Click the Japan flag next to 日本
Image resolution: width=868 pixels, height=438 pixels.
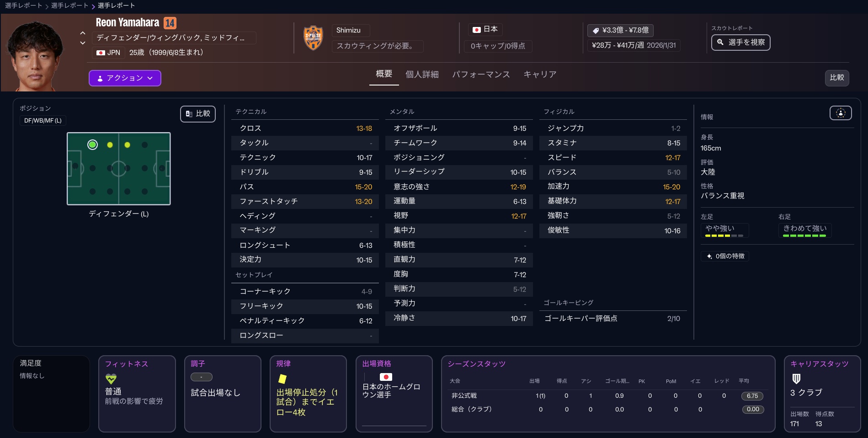(476, 30)
